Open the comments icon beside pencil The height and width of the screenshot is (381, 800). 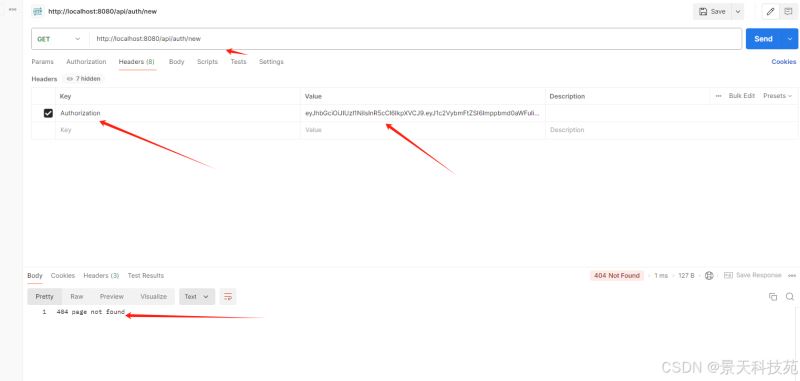tap(788, 12)
